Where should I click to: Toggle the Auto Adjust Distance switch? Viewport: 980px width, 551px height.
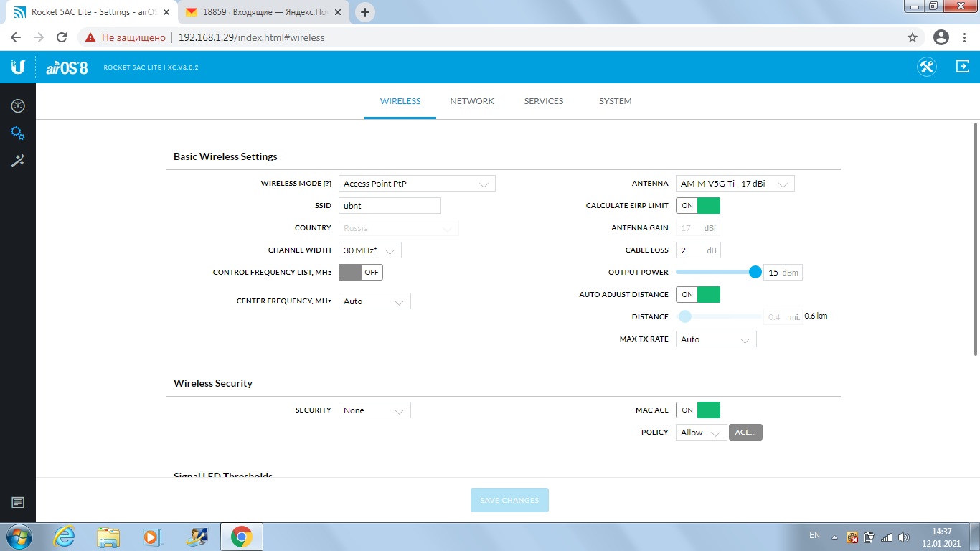(x=698, y=295)
